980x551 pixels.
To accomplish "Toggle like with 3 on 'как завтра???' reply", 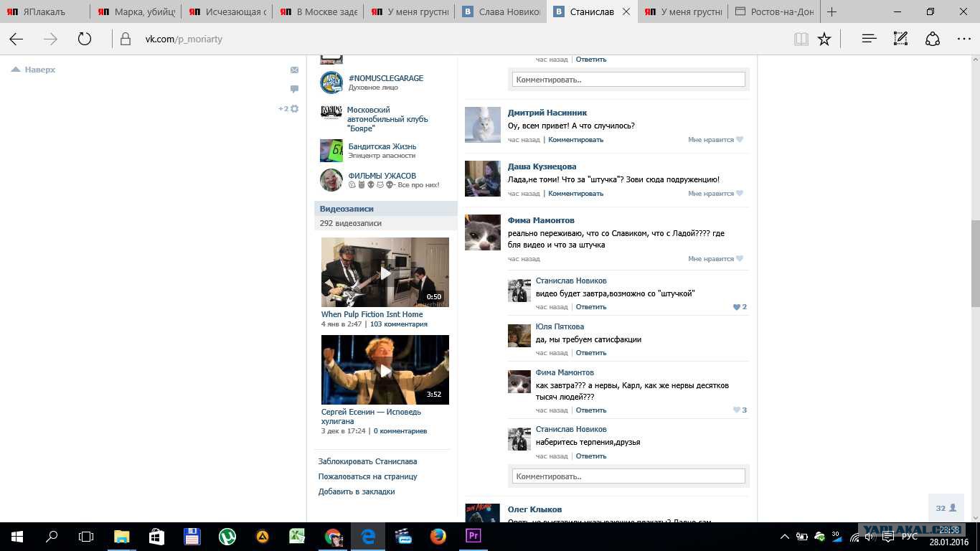I will click(740, 410).
